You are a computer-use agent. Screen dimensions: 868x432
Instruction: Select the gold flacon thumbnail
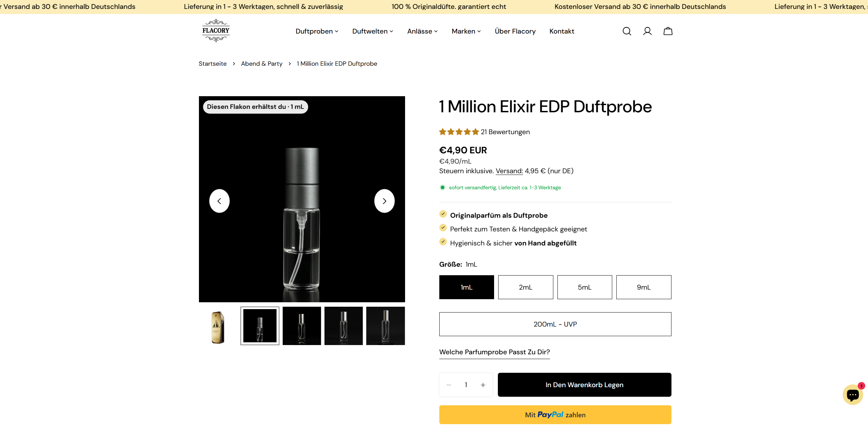point(218,326)
